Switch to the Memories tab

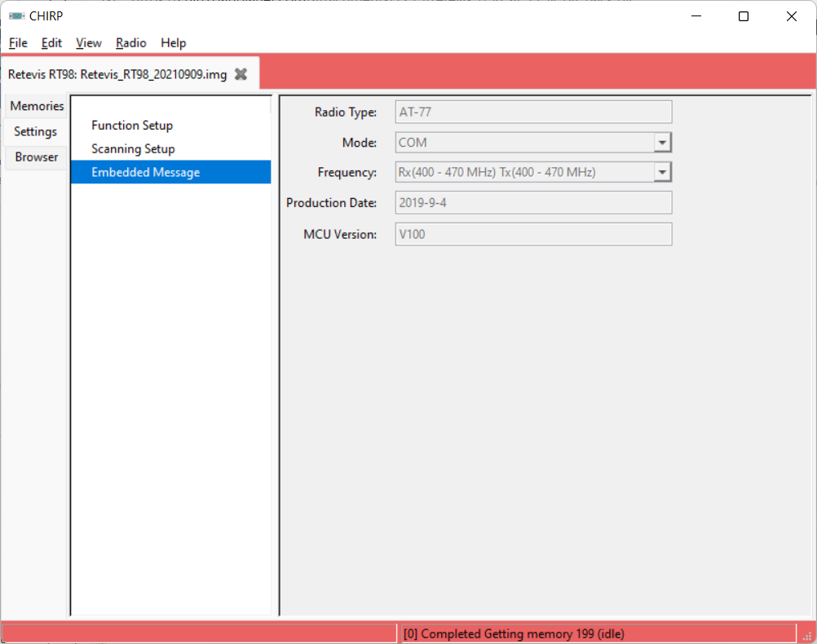[37, 106]
